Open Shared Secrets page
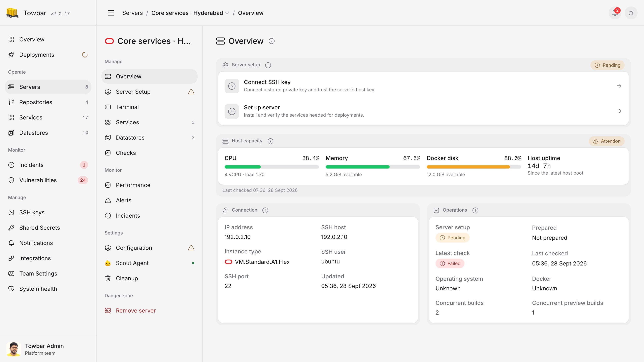The height and width of the screenshot is (362, 644). pos(48,228)
